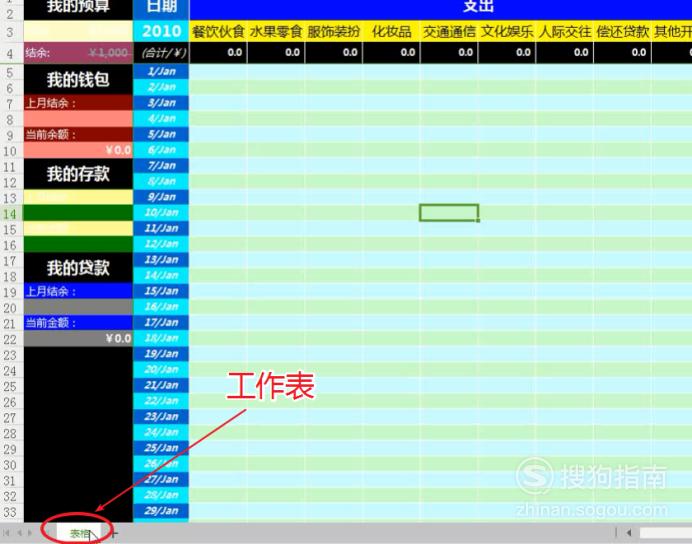Click the 日期 header cell
The width and height of the screenshot is (692, 544).
161,10
